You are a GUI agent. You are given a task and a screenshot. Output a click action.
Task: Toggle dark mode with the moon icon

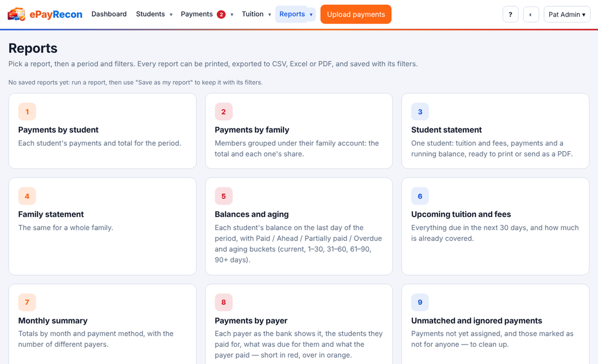point(531,14)
